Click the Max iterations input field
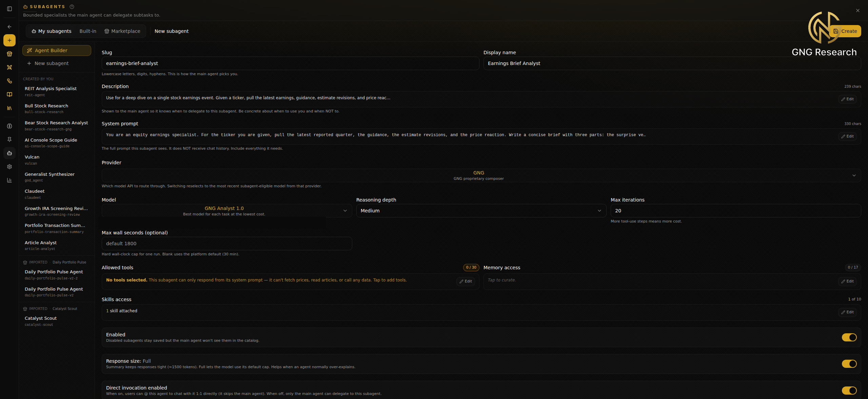868x399 pixels. [x=736, y=211]
